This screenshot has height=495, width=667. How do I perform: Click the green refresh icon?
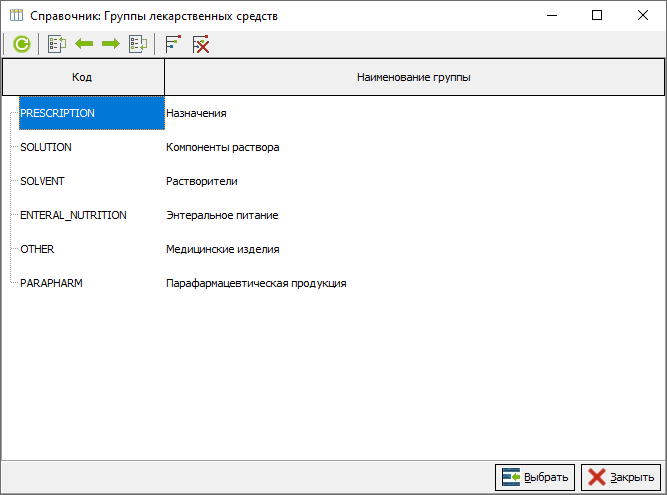click(x=21, y=44)
